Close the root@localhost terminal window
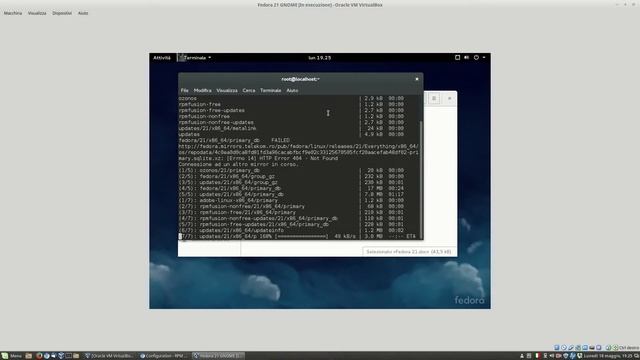Image resolution: width=640 pixels, height=360 pixels. pyautogui.click(x=417, y=79)
